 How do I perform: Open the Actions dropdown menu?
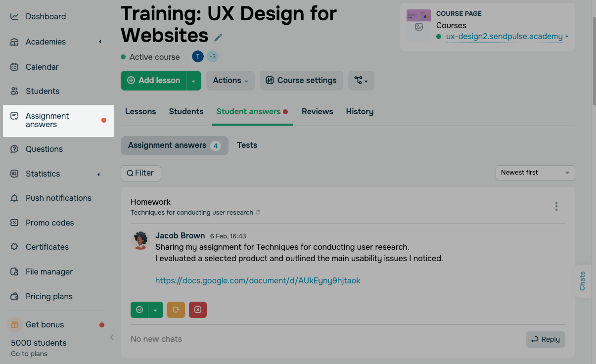230,81
